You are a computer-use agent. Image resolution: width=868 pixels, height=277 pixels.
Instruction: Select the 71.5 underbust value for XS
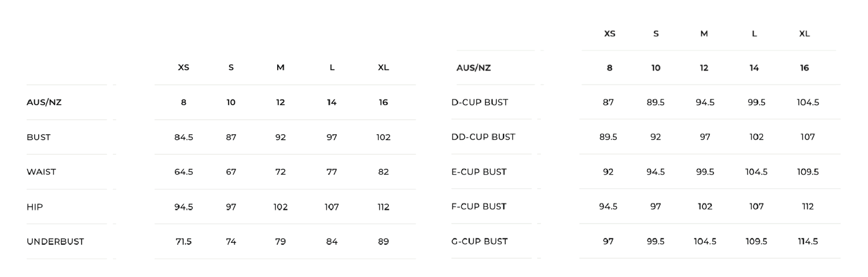[183, 241]
